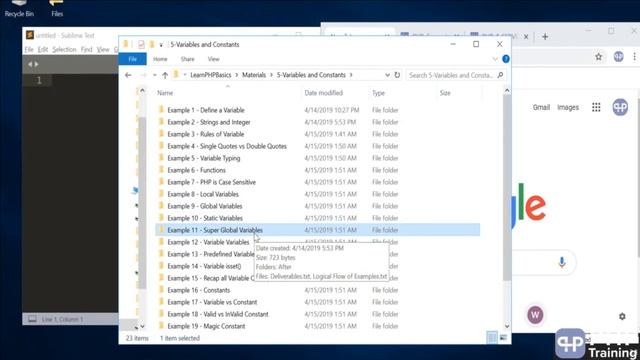The width and height of the screenshot is (640, 360).
Task: Open Sublime Text File menu
Action: coord(29,49)
